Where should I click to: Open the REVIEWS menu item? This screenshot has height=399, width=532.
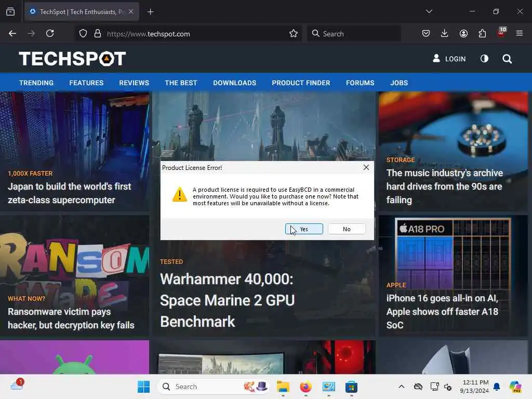pyautogui.click(x=134, y=83)
